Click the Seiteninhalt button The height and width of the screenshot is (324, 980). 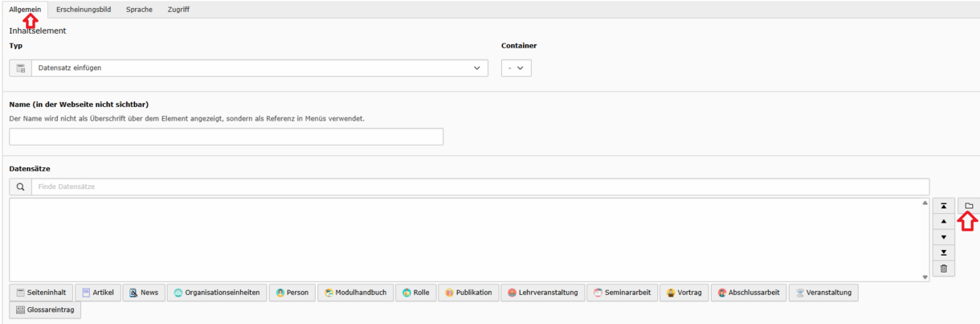pos(42,293)
